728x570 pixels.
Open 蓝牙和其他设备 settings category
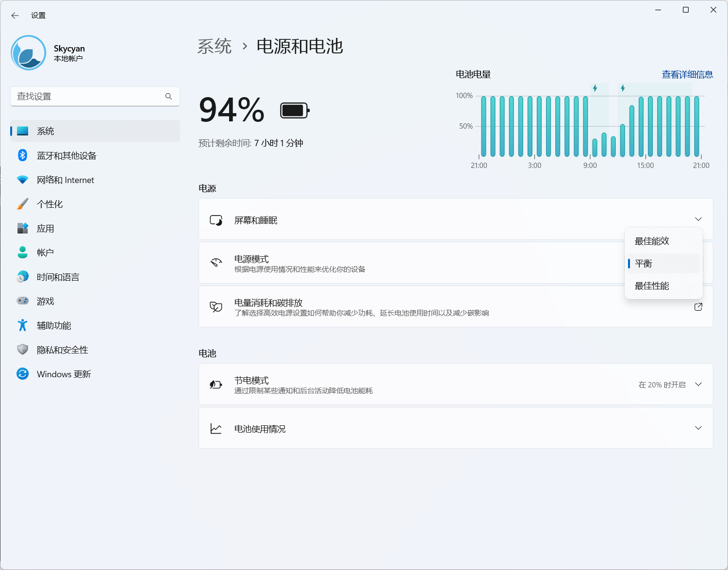[x=95, y=155]
